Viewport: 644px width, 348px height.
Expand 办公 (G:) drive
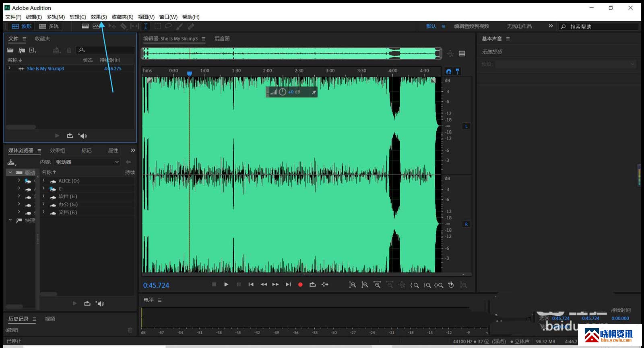coord(43,204)
